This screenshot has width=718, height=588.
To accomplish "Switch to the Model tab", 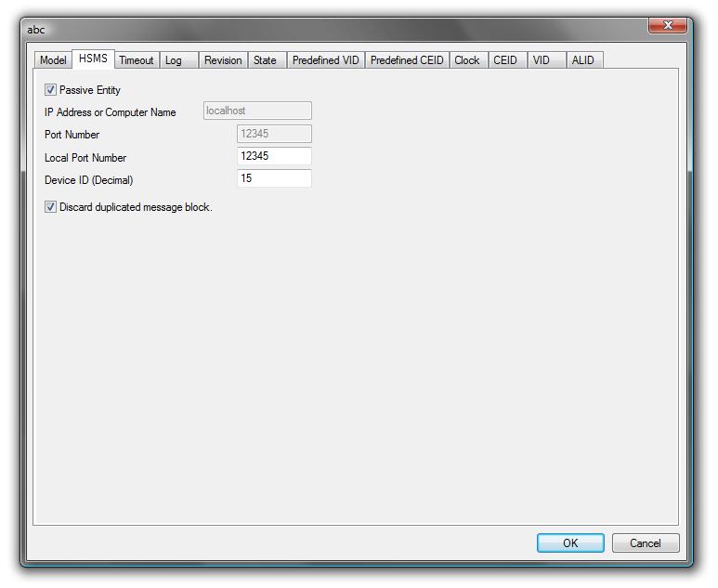I will 53,60.
